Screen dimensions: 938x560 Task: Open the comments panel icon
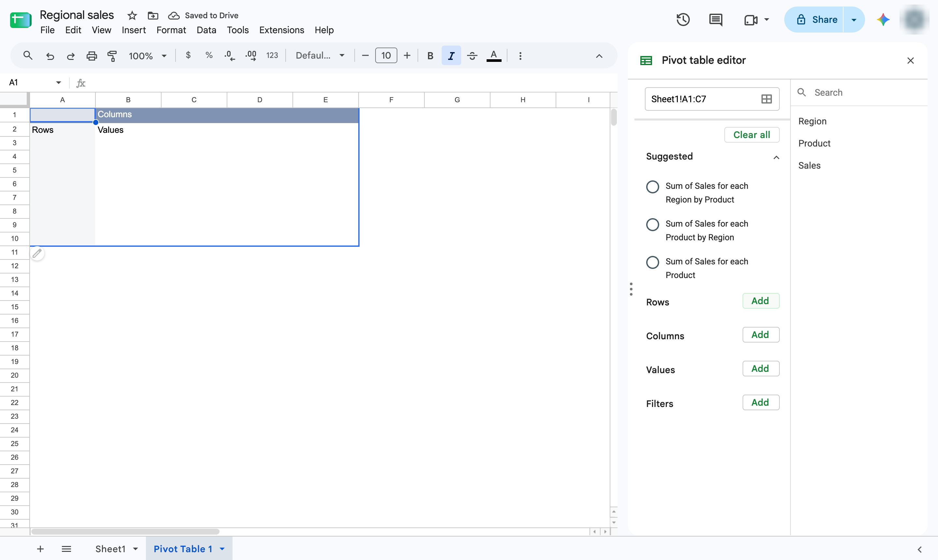pos(716,20)
